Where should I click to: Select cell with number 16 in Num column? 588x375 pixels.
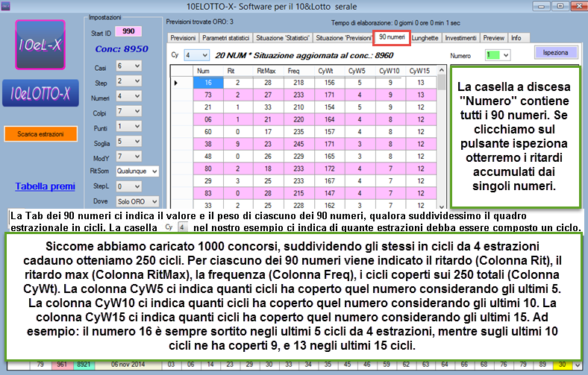(x=208, y=83)
